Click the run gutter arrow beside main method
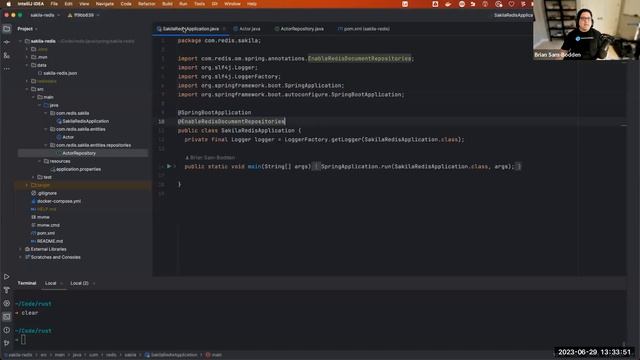Viewport: 640px width, 360px height. coord(169,166)
